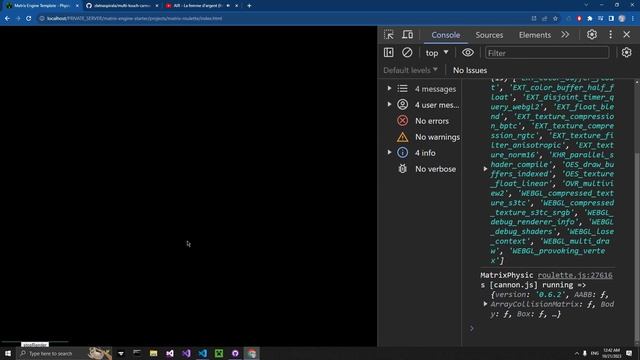Open the action center notifications icon
Image resolution: width=640 pixels, height=360 pixels.
(629, 353)
